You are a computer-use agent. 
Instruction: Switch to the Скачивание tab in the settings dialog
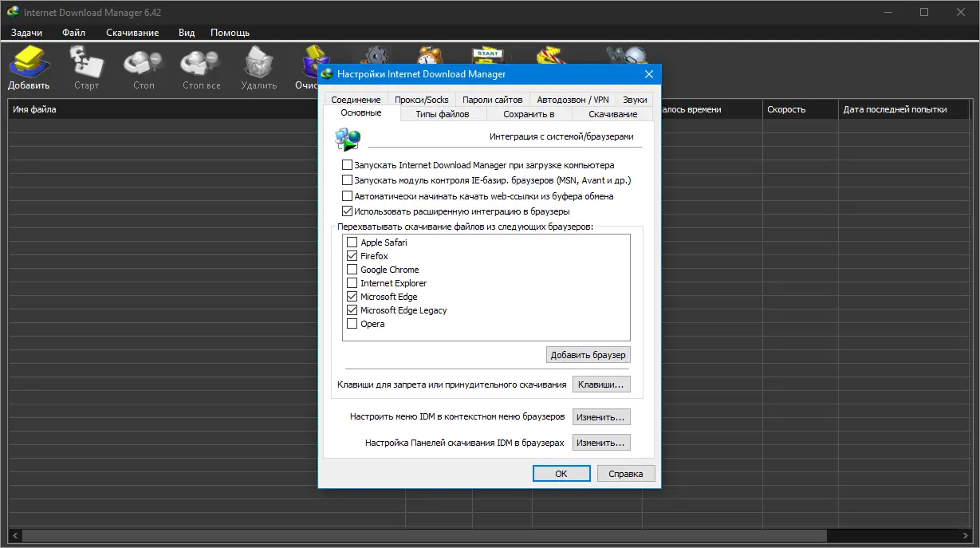click(x=613, y=114)
